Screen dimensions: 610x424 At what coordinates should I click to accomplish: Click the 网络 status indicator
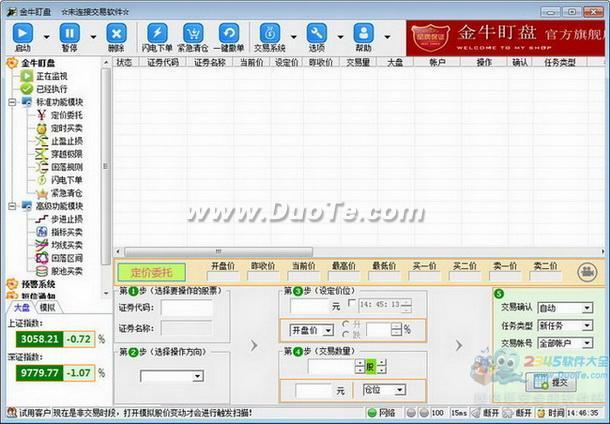pos(382,413)
